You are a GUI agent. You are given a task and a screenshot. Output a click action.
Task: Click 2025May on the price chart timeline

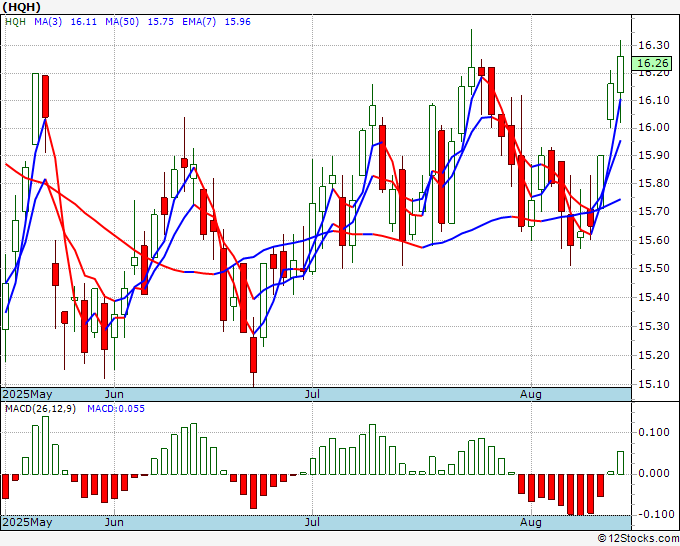[x=27, y=394]
